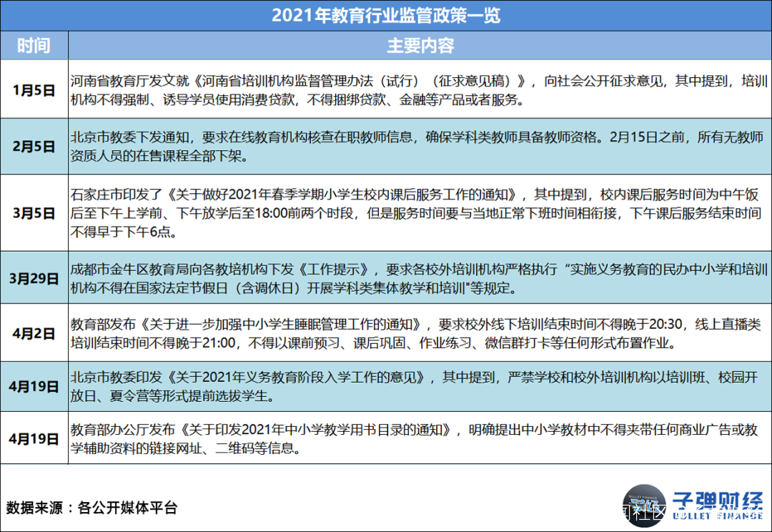Click the 子弹财经 brand name

coord(718,501)
